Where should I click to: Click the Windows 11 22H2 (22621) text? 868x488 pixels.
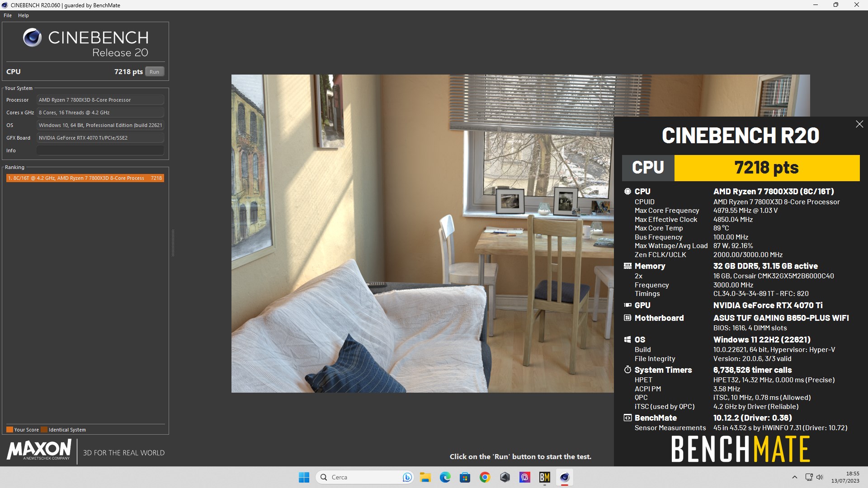[x=762, y=340]
